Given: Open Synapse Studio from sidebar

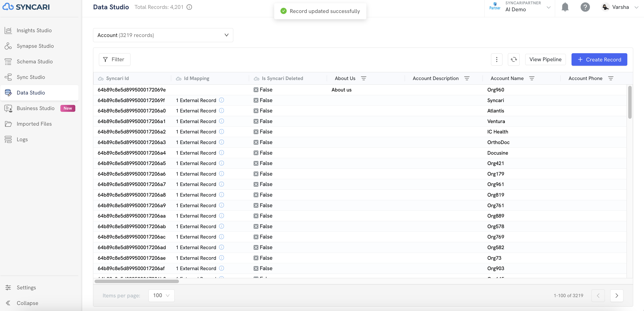Looking at the screenshot, I should pyautogui.click(x=35, y=46).
